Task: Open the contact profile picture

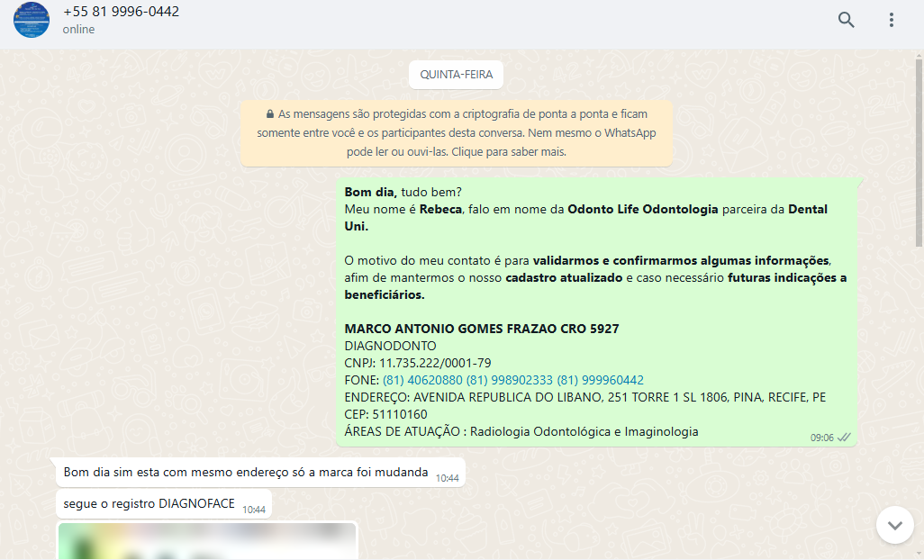Action: click(x=32, y=20)
